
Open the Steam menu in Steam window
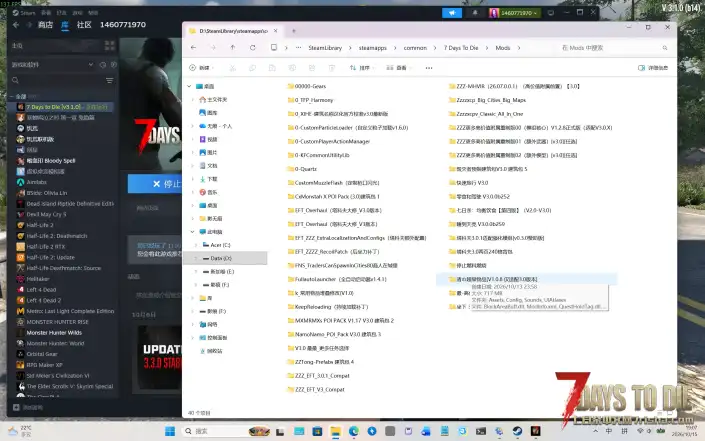[x=24, y=13]
